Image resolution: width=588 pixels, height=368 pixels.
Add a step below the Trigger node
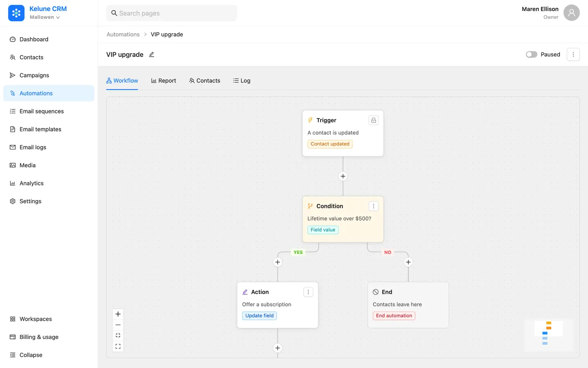(x=343, y=176)
